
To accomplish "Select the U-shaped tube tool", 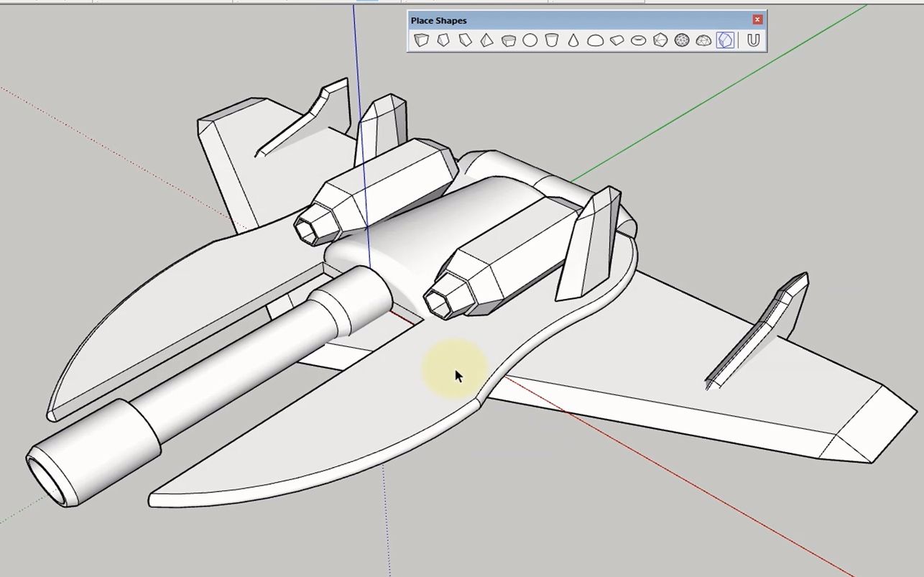I will [752, 40].
